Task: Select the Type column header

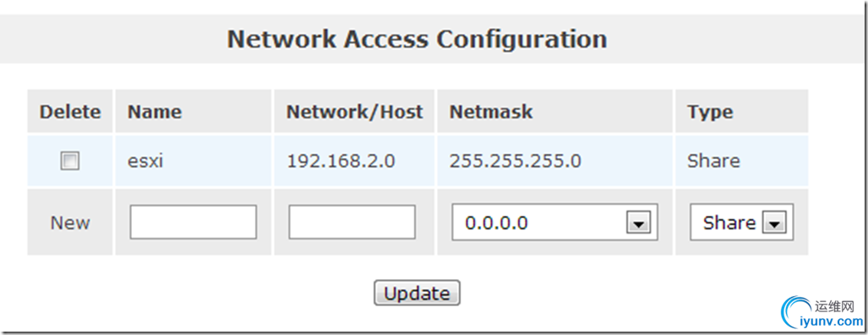Action: pyautogui.click(x=710, y=113)
